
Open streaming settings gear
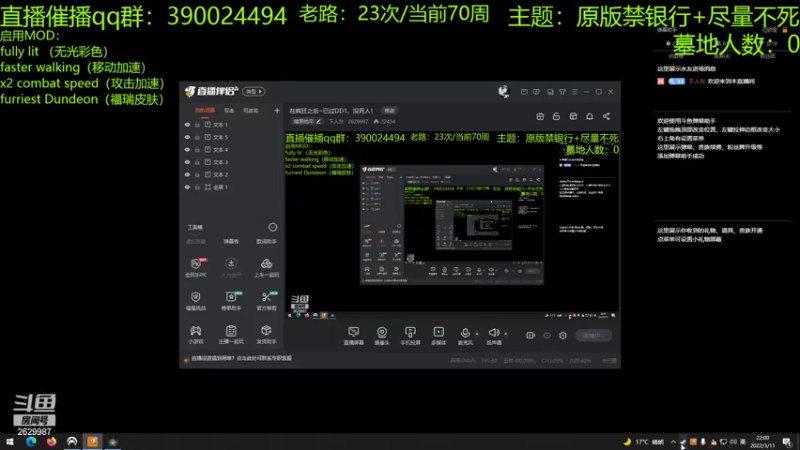pyautogui.click(x=563, y=335)
